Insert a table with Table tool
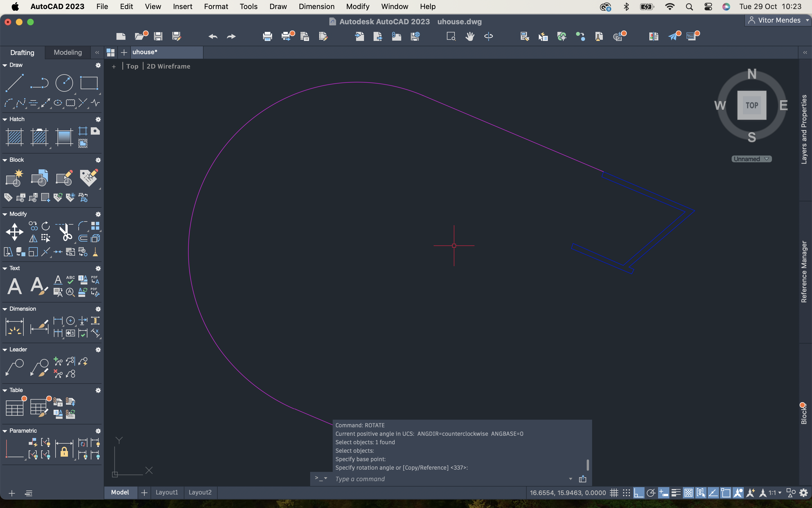 click(x=14, y=408)
